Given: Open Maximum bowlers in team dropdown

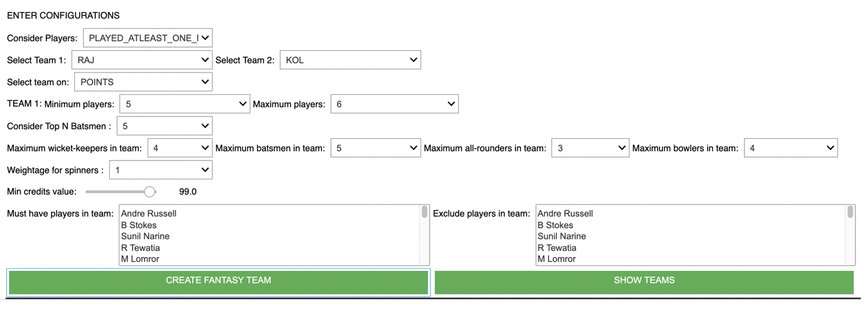Looking at the screenshot, I should pyautogui.click(x=791, y=148).
